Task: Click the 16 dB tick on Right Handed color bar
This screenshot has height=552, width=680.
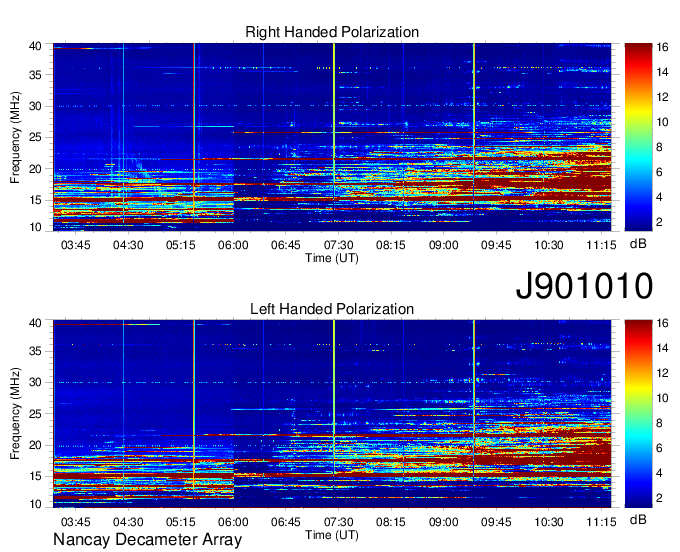Action: (x=662, y=47)
